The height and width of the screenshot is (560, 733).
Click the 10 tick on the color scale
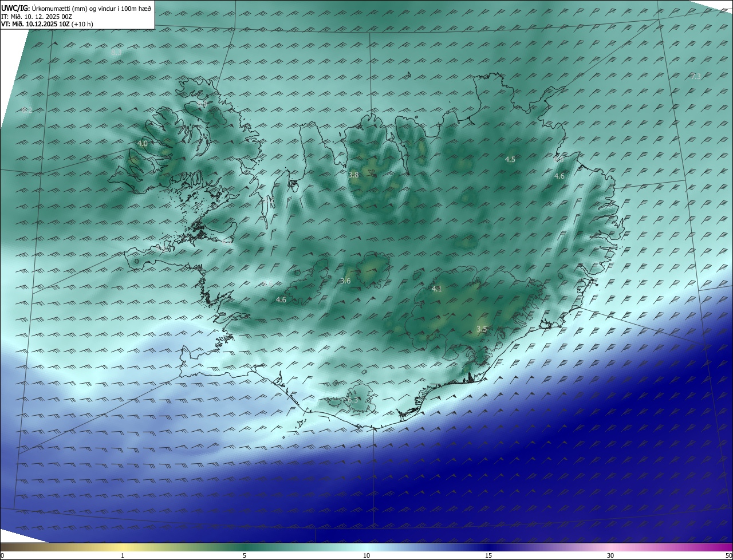click(x=366, y=555)
